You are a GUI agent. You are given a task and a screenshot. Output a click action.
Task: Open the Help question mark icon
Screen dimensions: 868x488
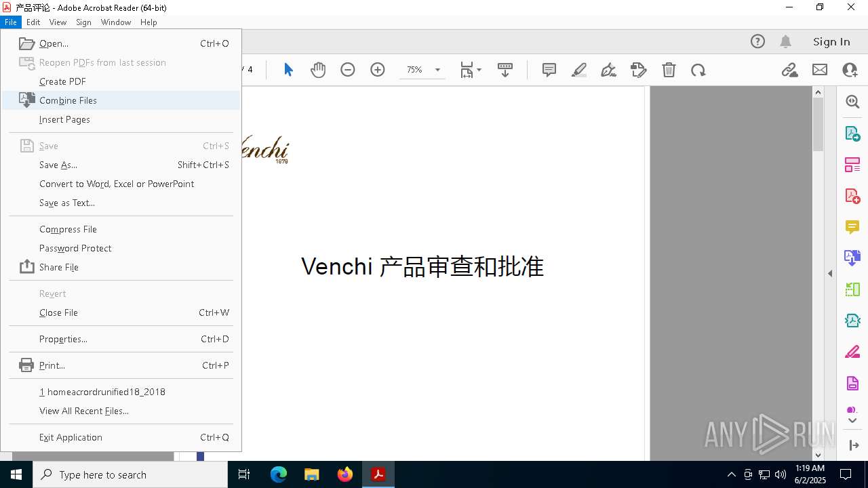tap(757, 41)
